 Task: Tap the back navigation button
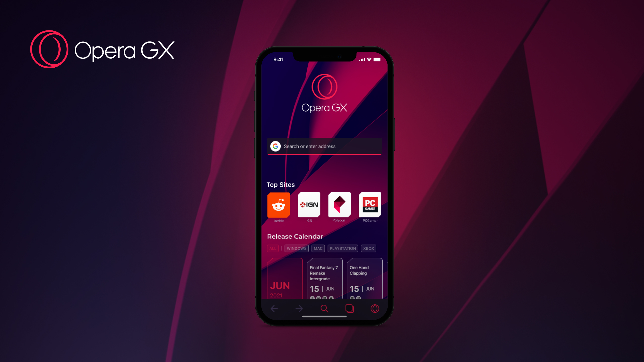[274, 308]
